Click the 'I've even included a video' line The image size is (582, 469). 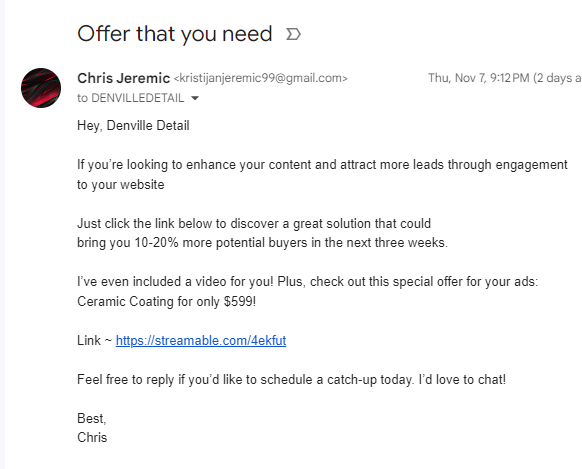(x=307, y=282)
